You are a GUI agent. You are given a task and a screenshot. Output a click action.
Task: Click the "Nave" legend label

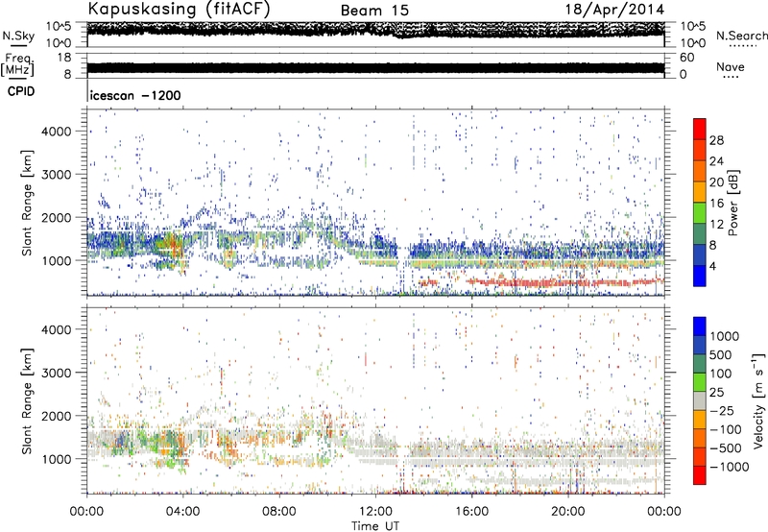pyautogui.click(x=731, y=66)
